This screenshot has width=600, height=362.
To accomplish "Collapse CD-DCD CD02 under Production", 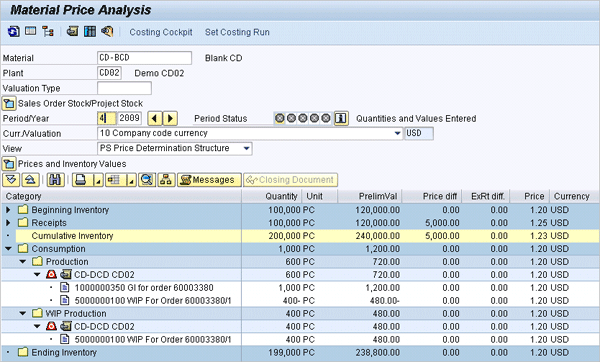I will coord(37,275).
